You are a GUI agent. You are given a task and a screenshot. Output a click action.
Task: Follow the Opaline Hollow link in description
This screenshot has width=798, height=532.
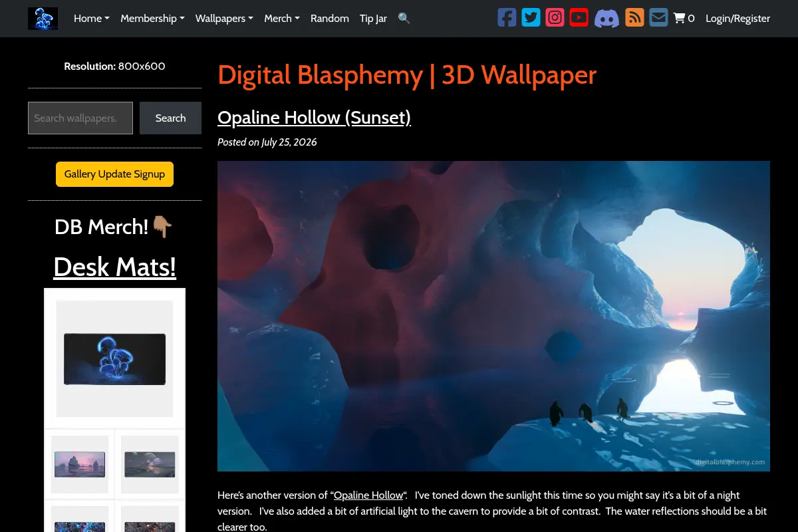pyautogui.click(x=368, y=495)
